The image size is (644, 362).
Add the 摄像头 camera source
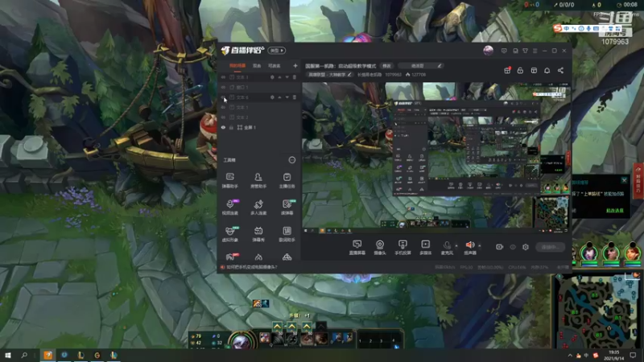380,248
